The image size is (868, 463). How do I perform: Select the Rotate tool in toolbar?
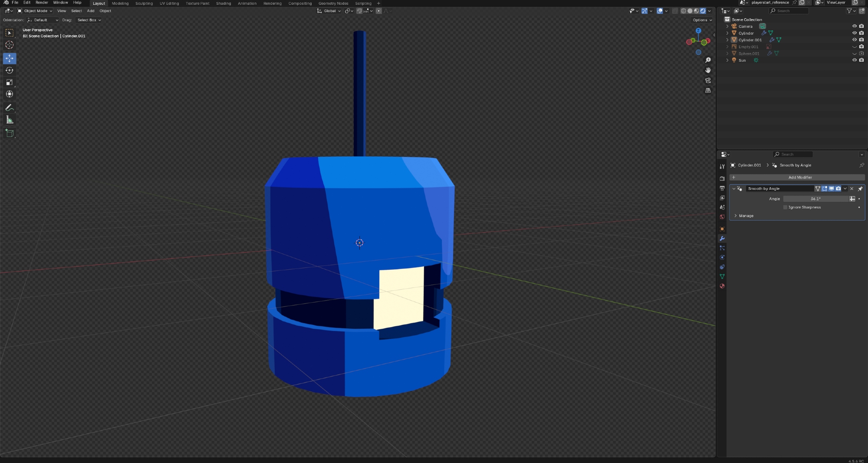[10, 70]
